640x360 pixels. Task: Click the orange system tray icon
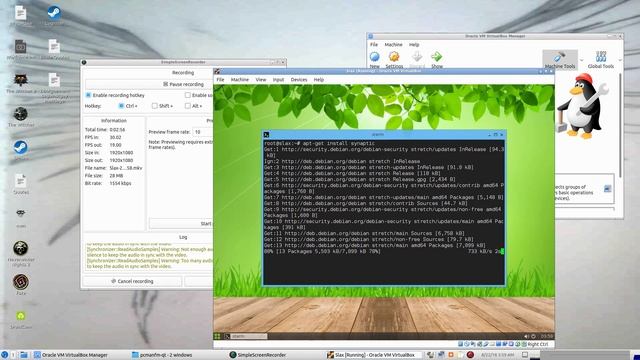pos(451,355)
